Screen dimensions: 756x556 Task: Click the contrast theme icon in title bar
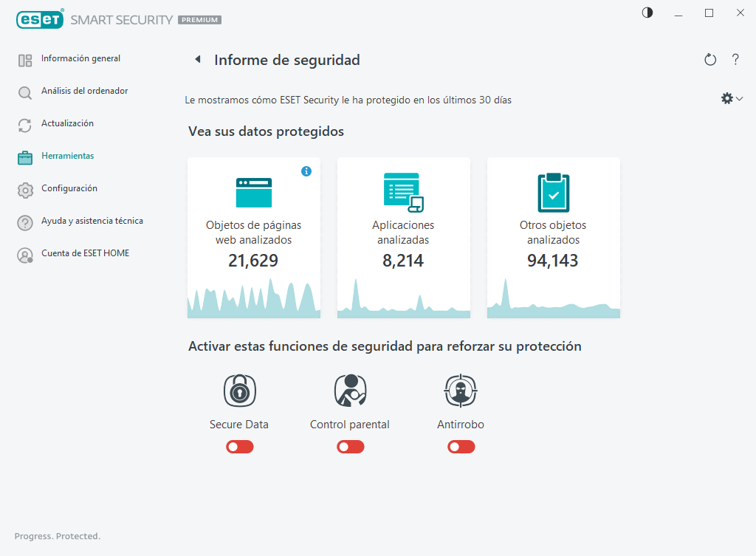pos(647,13)
